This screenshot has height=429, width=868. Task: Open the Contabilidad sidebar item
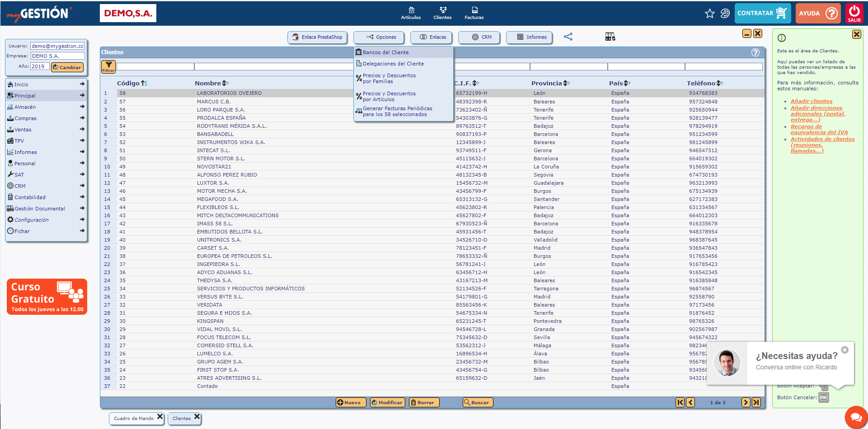pos(46,197)
